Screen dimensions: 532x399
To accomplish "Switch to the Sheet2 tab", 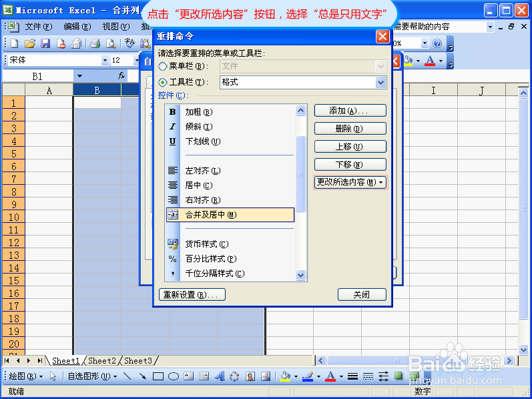I will pos(101,361).
